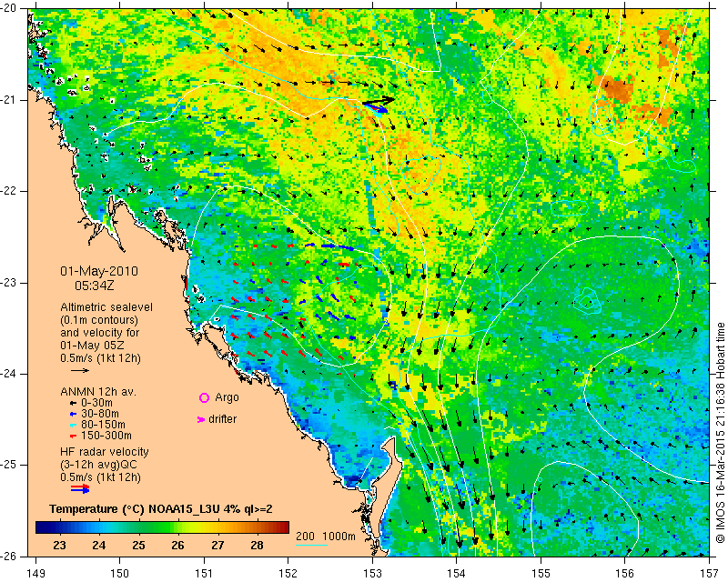Click the 149 longitude axis label
728x582 pixels.
click(36, 573)
